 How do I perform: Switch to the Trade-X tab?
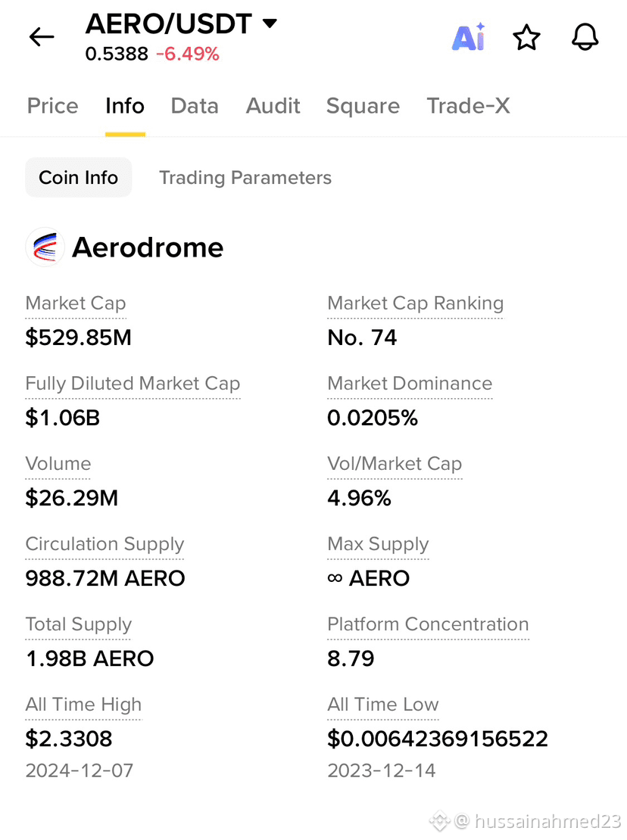(x=468, y=106)
